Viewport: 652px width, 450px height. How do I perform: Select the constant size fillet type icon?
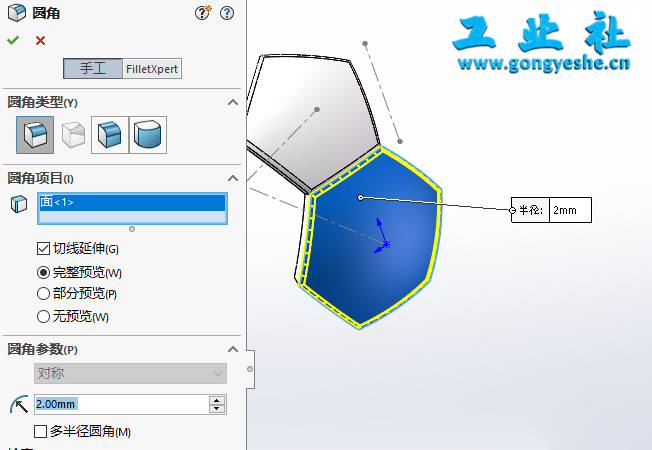pos(35,135)
